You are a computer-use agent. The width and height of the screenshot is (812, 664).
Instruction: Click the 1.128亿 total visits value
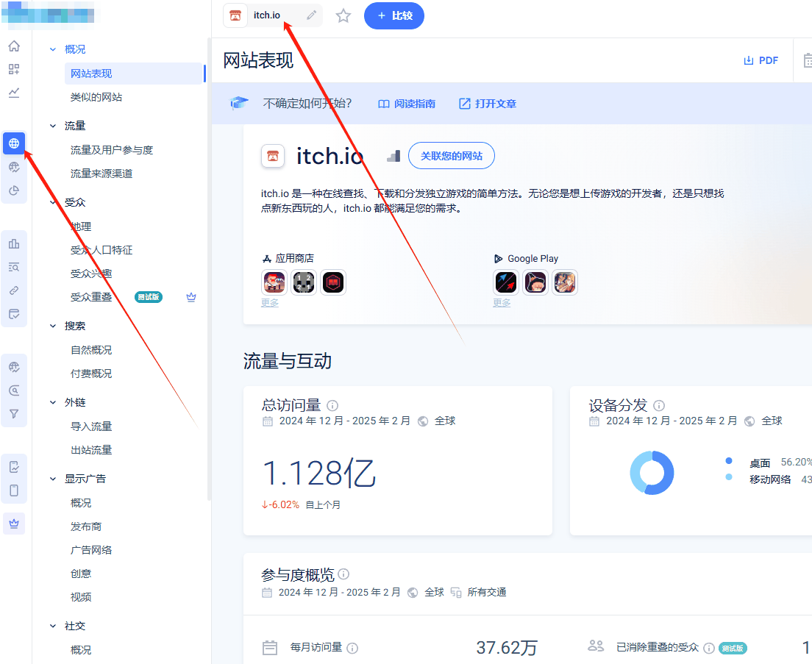point(318,473)
